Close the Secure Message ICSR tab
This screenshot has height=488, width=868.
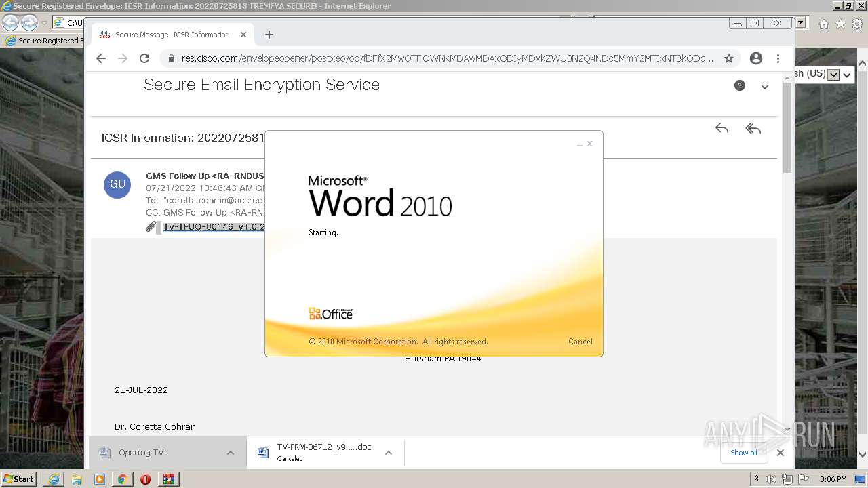(243, 35)
